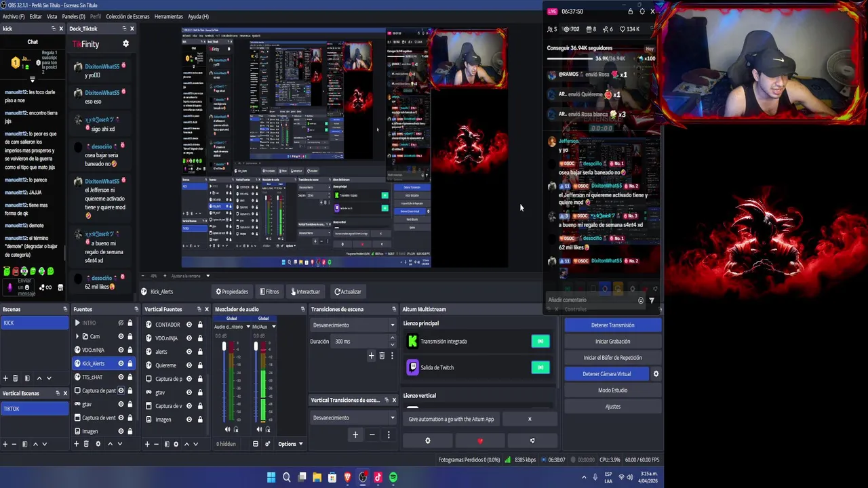The image size is (868, 488).
Task: Open Spotify from Windows taskbar
Action: coord(393,477)
